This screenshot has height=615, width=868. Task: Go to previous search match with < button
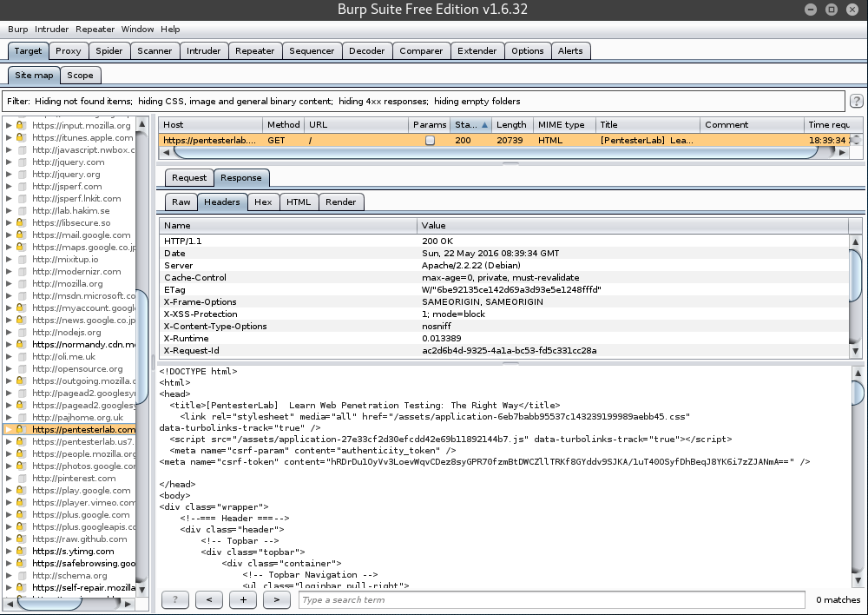(208, 599)
